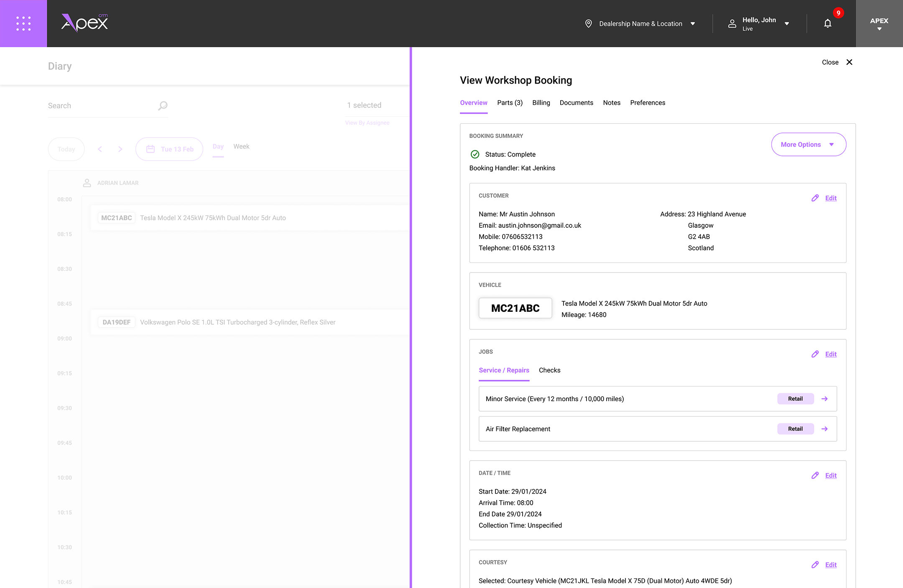
Task: Expand the More Options dropdown
Action: (x=808, y=145)
